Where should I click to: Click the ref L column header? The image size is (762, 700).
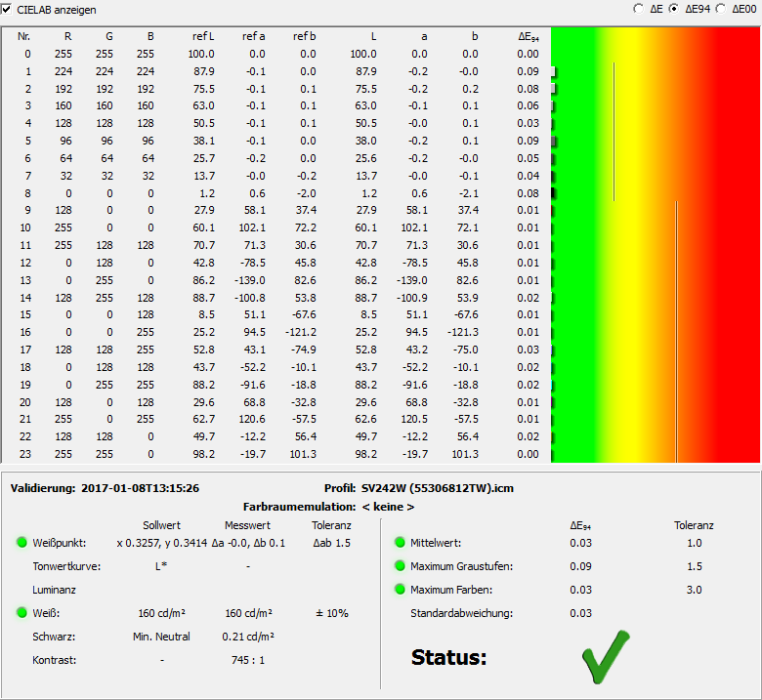[203, 36]
